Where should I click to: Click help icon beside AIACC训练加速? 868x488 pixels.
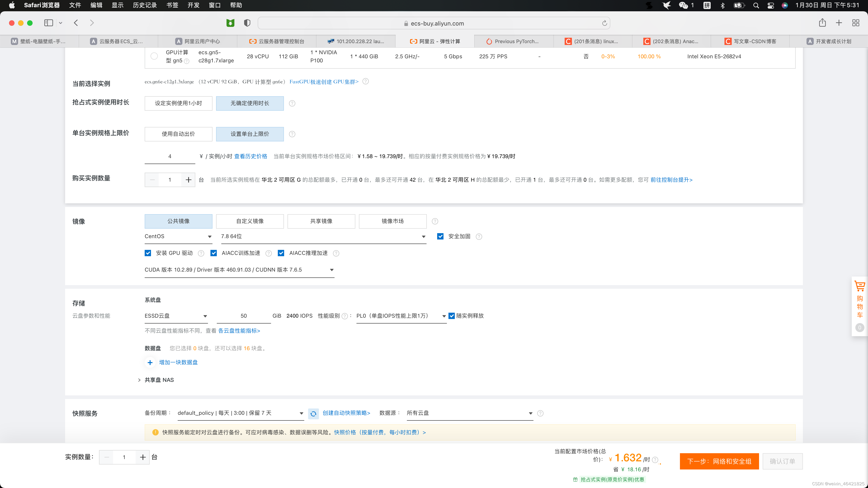[269, 253]
